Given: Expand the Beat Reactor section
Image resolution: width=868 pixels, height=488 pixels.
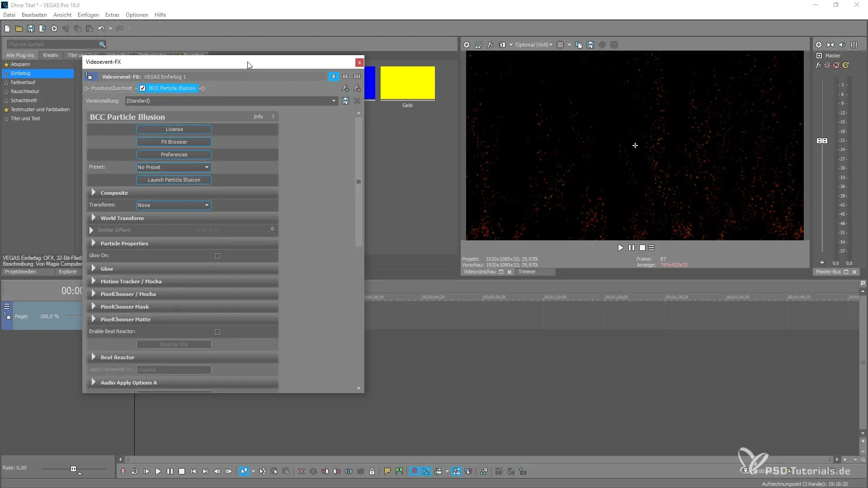Looking at the screenshot, I should click(x=93, y=357).
